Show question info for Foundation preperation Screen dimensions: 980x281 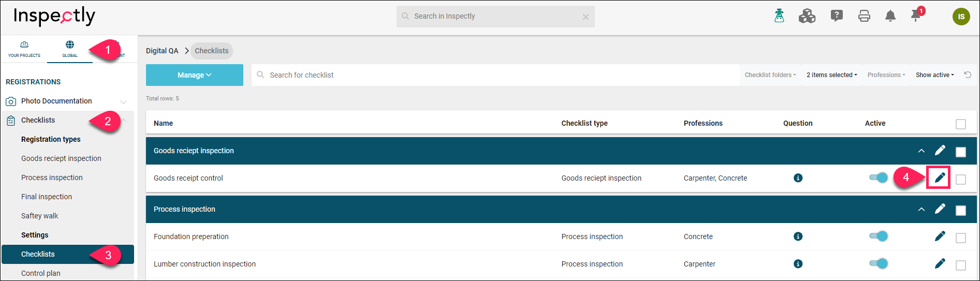[x=798, y=236]
